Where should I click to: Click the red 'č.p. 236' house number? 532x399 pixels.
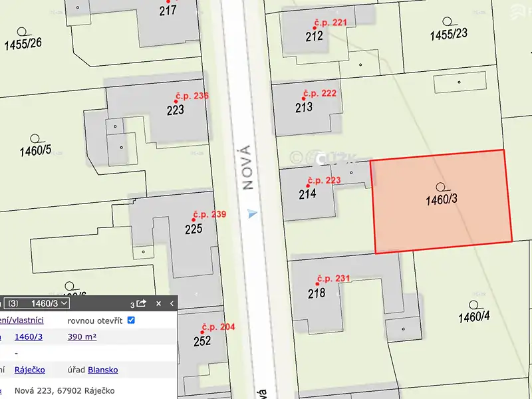[192, 96]
